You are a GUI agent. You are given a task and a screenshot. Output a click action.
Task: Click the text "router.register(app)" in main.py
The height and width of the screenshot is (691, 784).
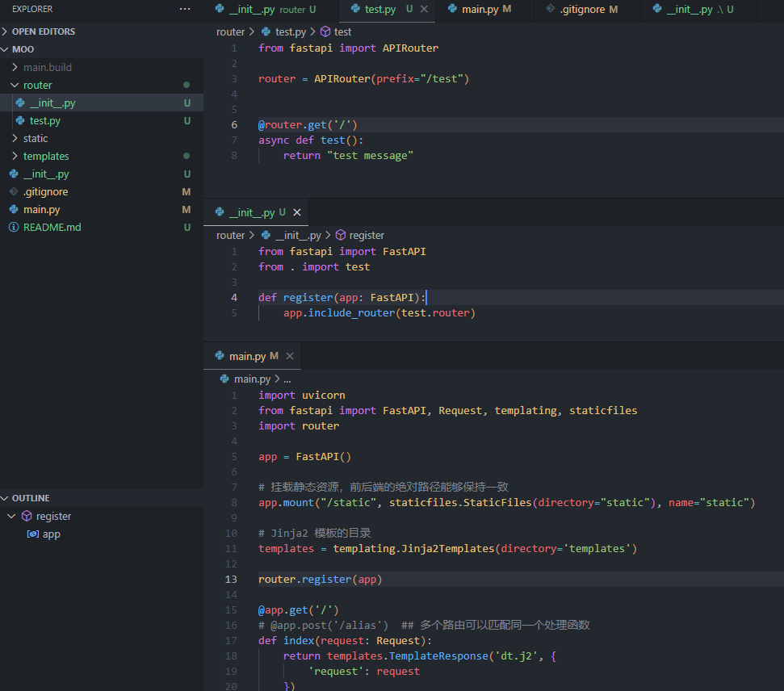[320, 580]
